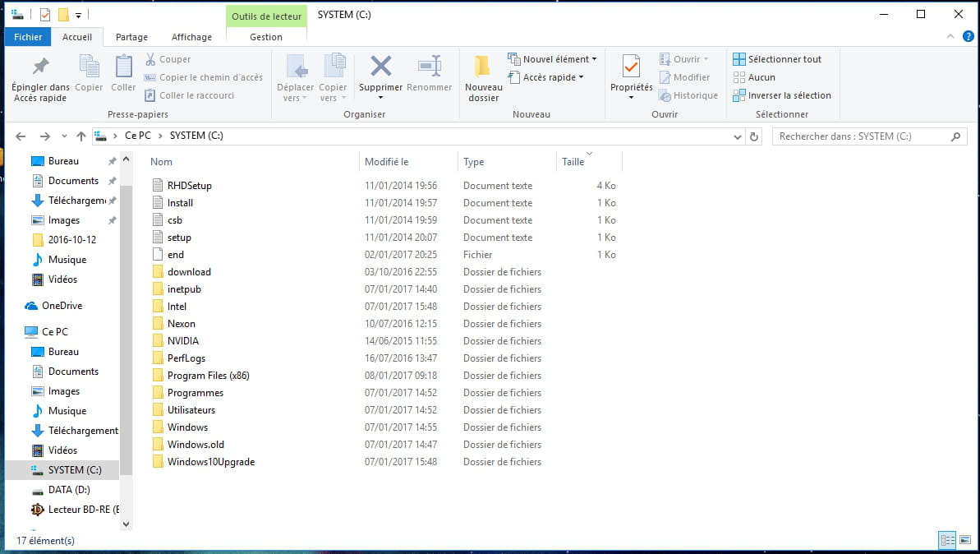Switch to Partage tab

point(132,37)
